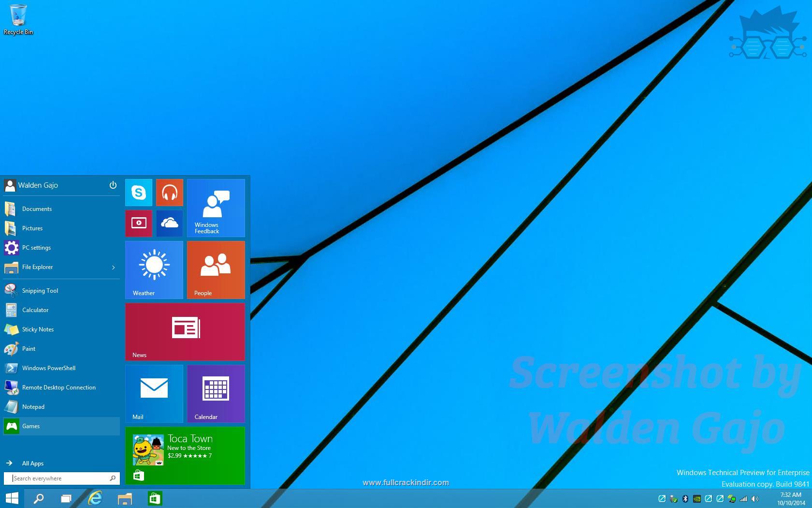Image resolution: width=812 pixels, height=508 pixels.
Task: Open the clock showing 7:32 AM
Action: click(791, 499)
